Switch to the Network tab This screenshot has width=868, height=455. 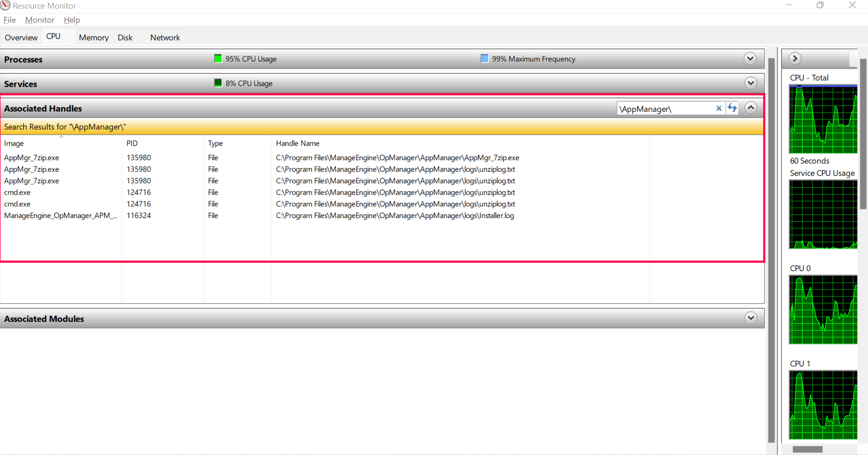coord(165,38)
